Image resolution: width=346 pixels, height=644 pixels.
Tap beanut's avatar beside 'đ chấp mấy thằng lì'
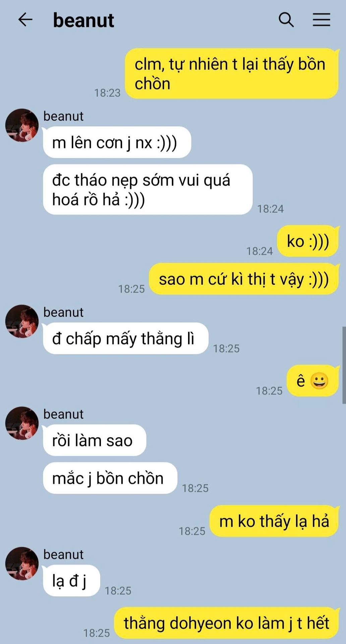pos(22,321)
